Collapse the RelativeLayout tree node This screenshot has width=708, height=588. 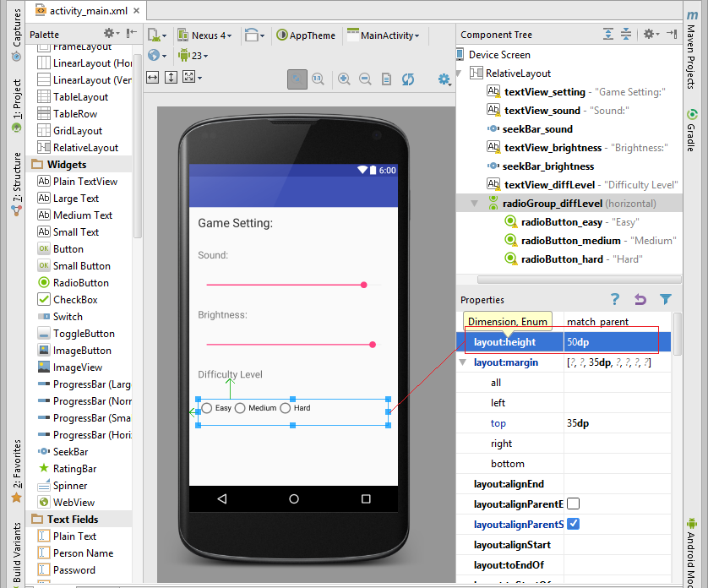[460, 73]
